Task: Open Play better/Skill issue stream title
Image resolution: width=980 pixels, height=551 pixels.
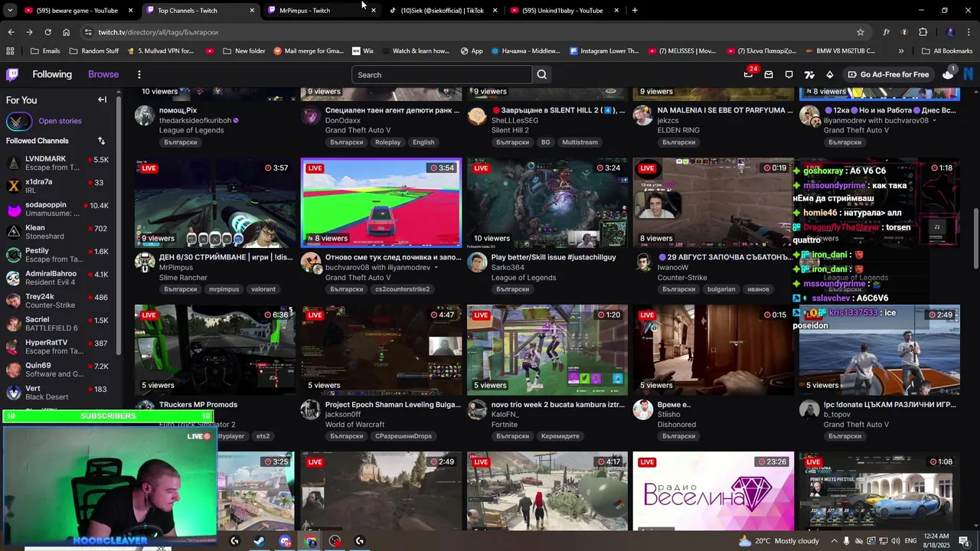Action: click(x=554, y=257)
